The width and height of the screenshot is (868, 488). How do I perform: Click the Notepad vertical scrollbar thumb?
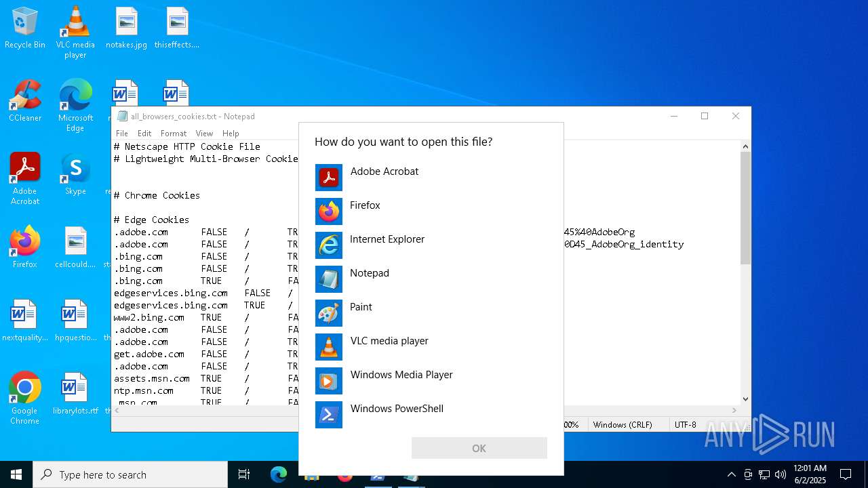point(745,207)
